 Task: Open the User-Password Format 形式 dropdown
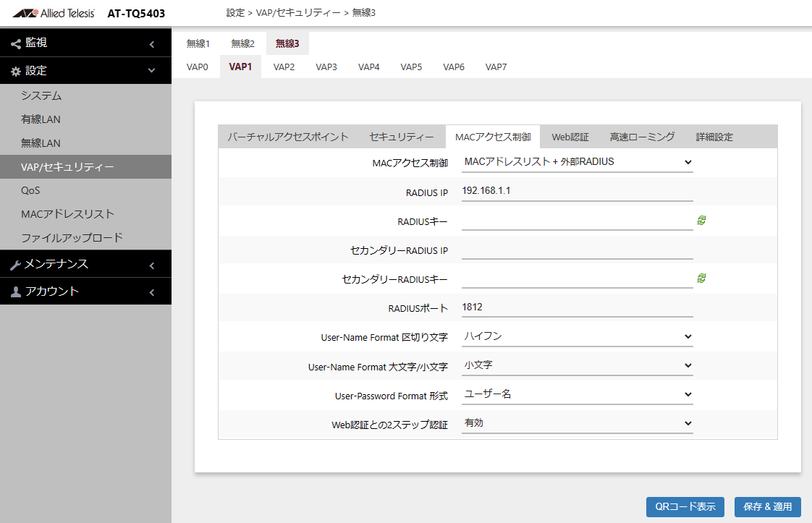[x=577, y=394]
